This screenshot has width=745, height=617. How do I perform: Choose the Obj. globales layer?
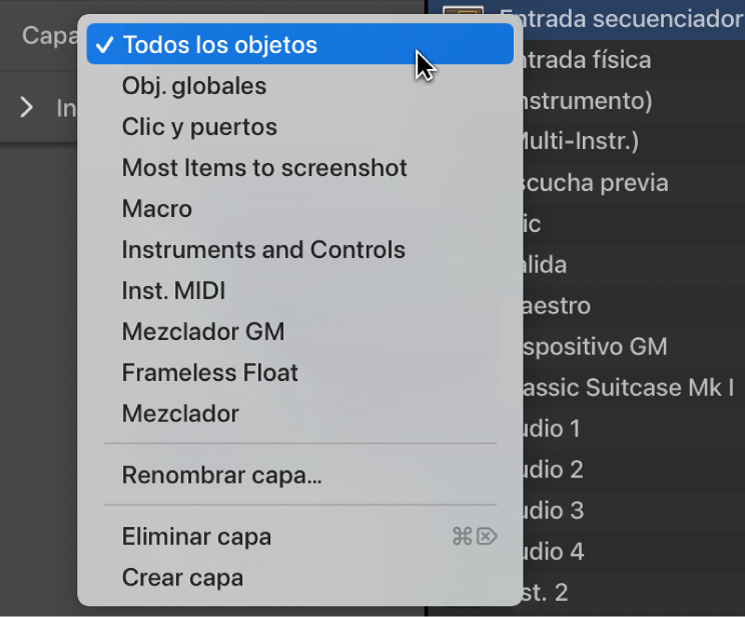(x=194, y=86)
